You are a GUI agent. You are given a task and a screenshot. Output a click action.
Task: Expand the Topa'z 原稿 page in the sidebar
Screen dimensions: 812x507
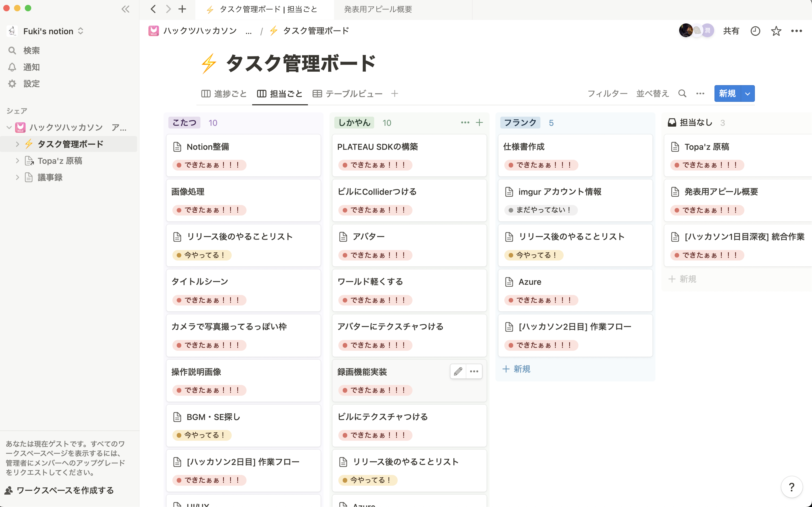tap(18, 161)
